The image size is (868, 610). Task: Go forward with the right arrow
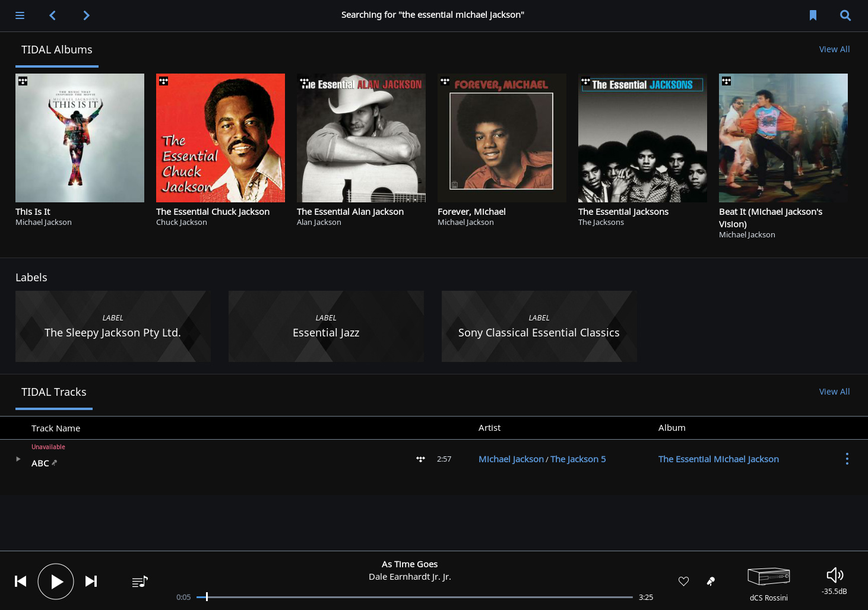87,15
